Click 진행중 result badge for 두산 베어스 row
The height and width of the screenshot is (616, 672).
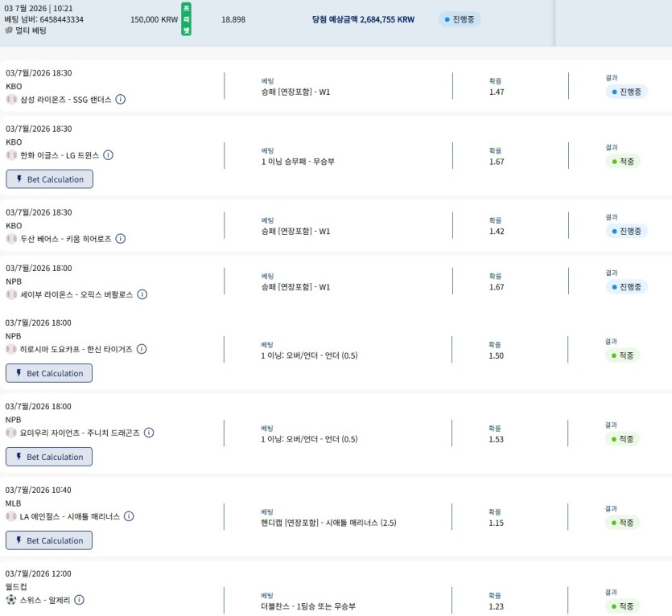pyautogui.click(x=626, y=231)
